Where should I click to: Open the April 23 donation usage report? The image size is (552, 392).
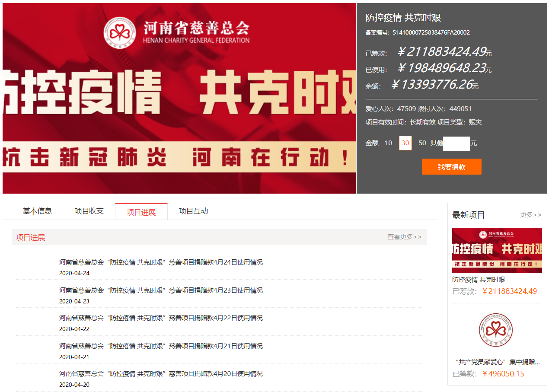pyautogui.click(x=161, y=290)
